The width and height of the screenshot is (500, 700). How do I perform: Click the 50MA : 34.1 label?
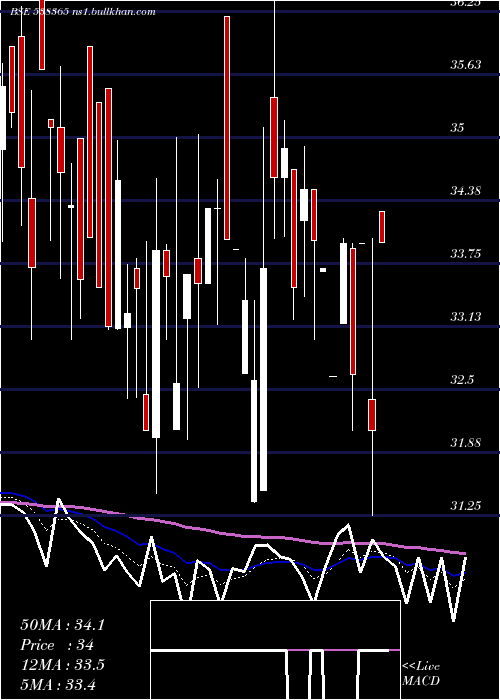pyautogui.click(x=62, y=625)
